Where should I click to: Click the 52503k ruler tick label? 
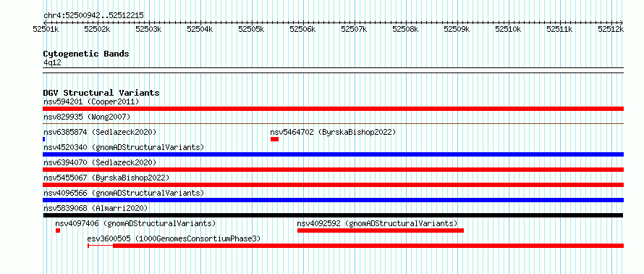click(x=148, y=29)
